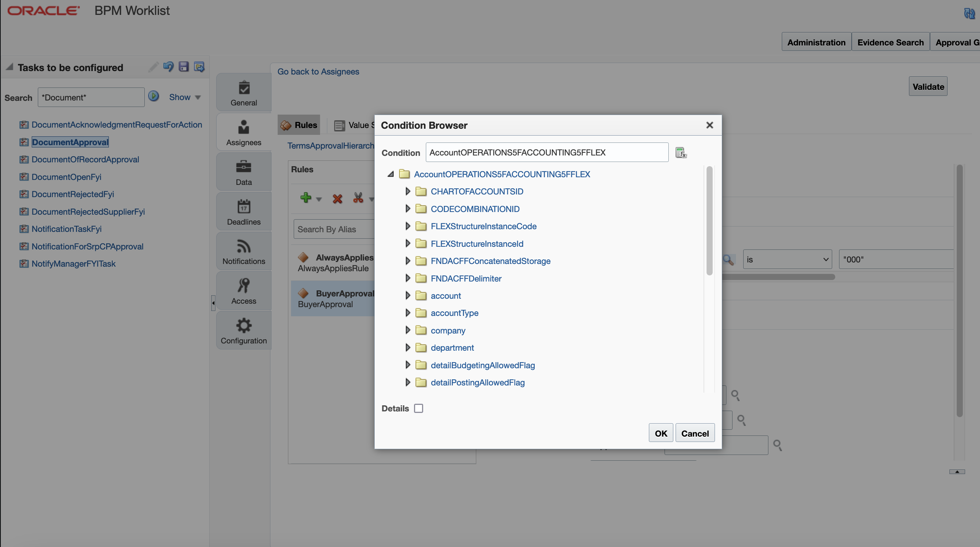980x547 pixels.
Task: Click the scissors cut rule icon
Action: point(358,198)
